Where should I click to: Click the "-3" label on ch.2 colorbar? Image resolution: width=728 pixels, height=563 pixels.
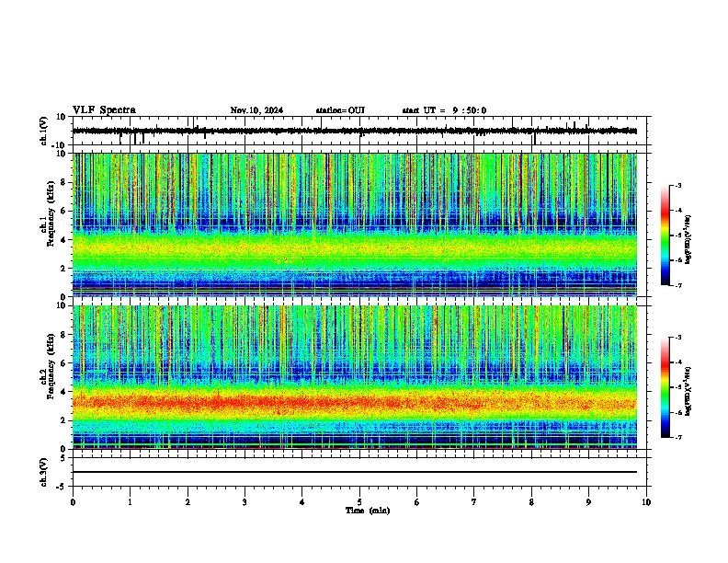coord(678,338)
